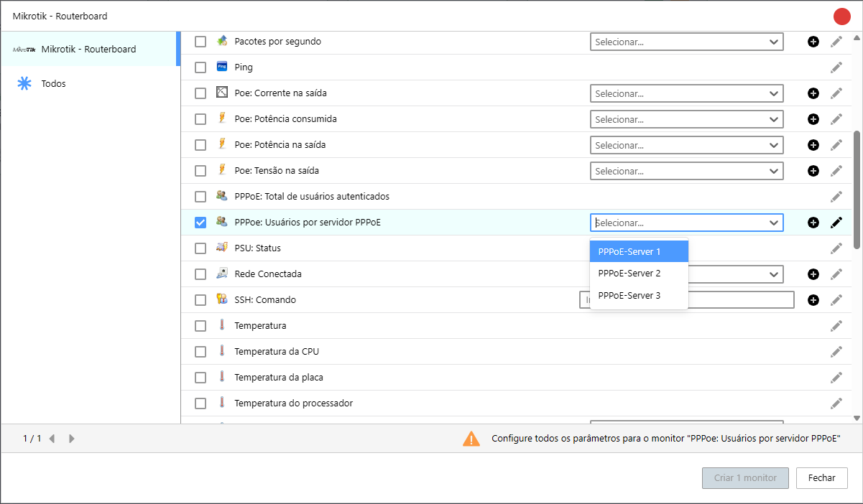
Task: Open the Poe: Potência na saída dropdown
Action: pos(686,145)
